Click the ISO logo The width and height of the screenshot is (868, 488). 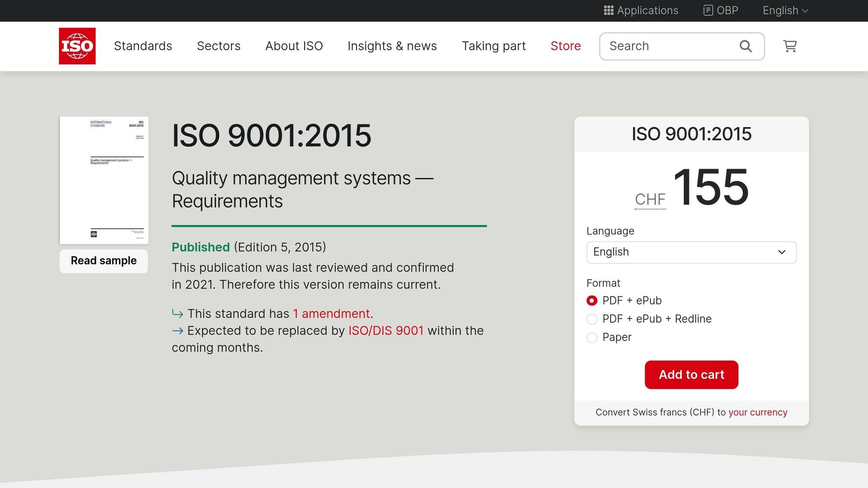77,46
